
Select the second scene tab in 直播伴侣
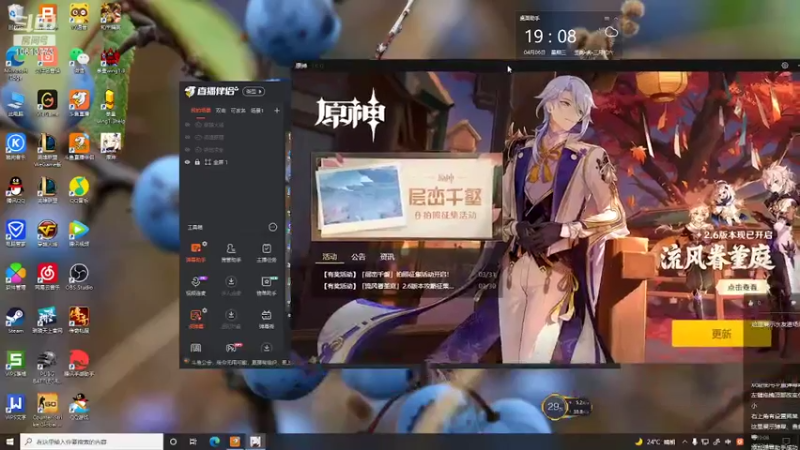click(x=220, y=110)
